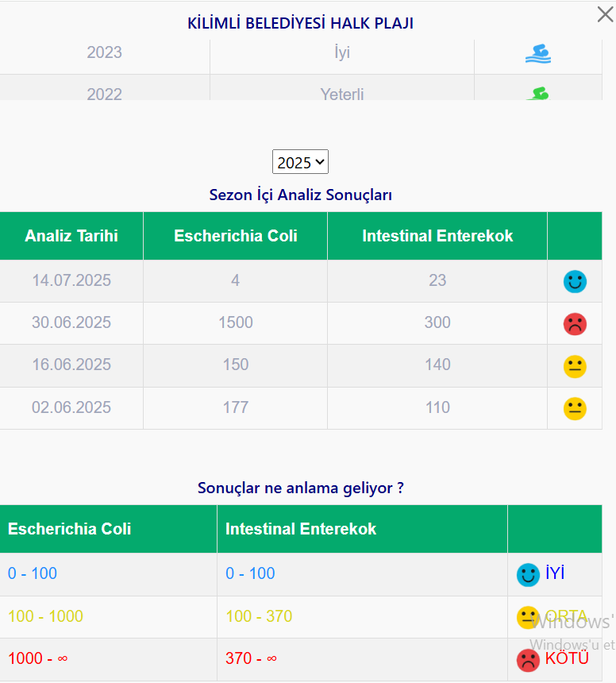Click the yellow 100 - 1000 range
The width and height of the screenshot is (616, 683).
(45, 616)
